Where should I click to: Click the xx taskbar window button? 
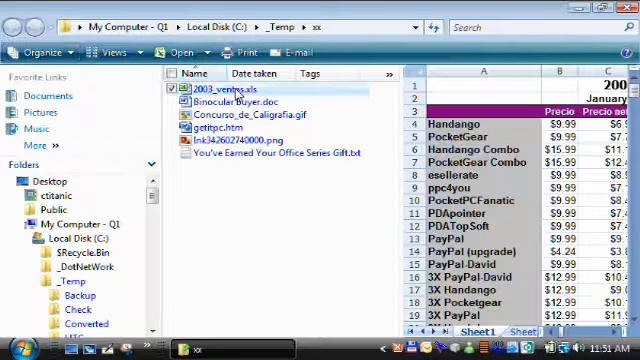click(x=232, y=349)
